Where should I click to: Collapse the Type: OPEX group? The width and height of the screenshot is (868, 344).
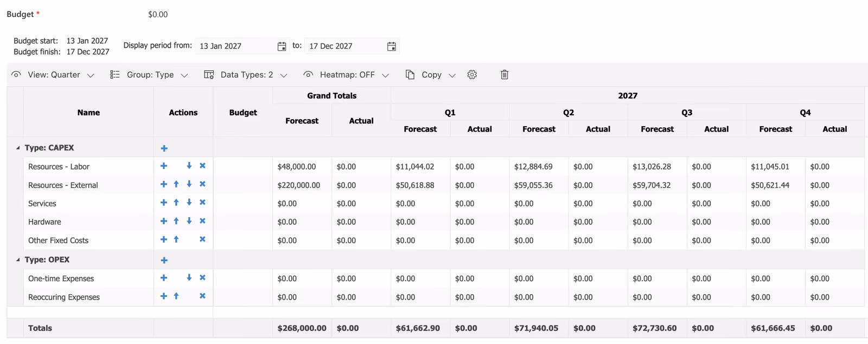pyautogui.click(x=18, y=260)
